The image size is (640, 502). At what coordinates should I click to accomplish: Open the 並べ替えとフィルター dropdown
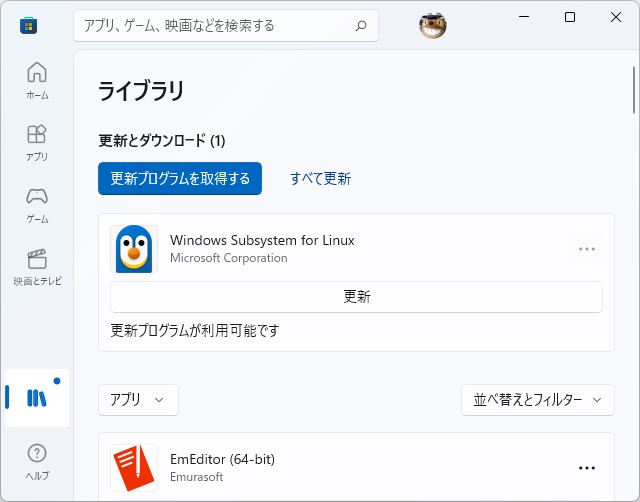[538, 400]
